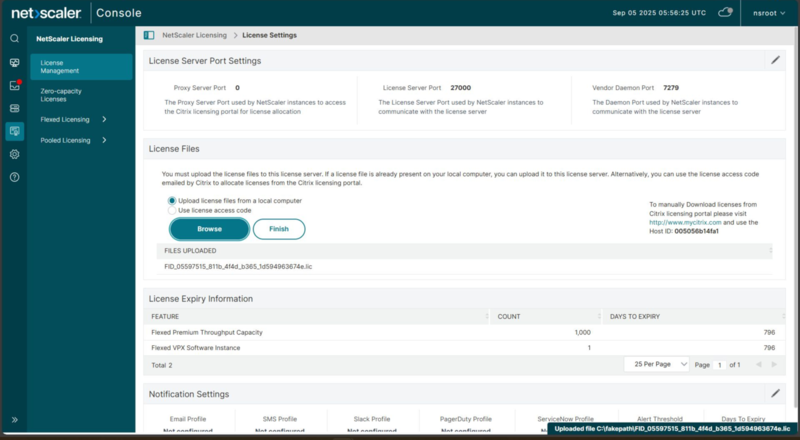Open the dashboard monitor icon in sidebar
The image size is (800, 440).
click(x=14, y=62)
